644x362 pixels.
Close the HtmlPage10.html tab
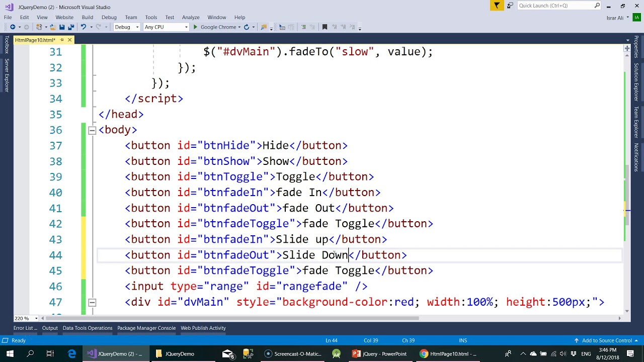(x=69, y=40)
